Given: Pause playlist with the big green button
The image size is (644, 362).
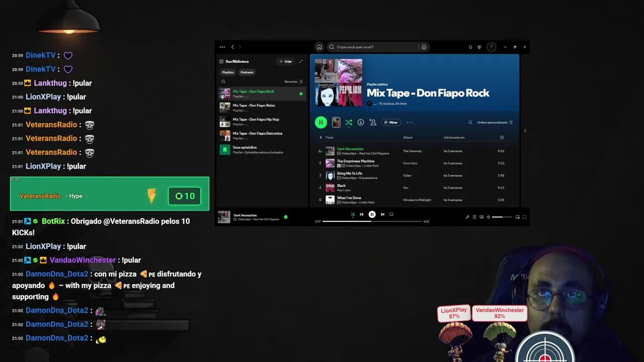Looking at the screenshot, I should pos(320,122).
